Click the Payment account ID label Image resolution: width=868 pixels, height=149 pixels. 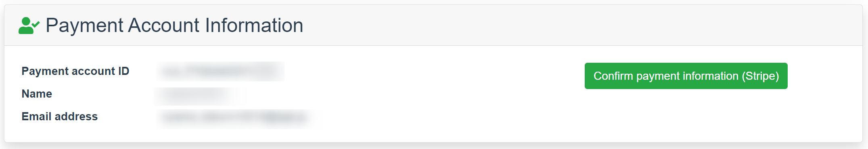(x=75, y=71)
